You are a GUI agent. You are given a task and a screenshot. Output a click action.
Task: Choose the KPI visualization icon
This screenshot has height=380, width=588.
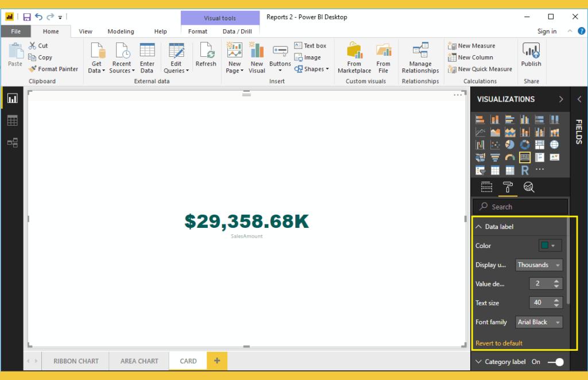click(x=554, y=157)
